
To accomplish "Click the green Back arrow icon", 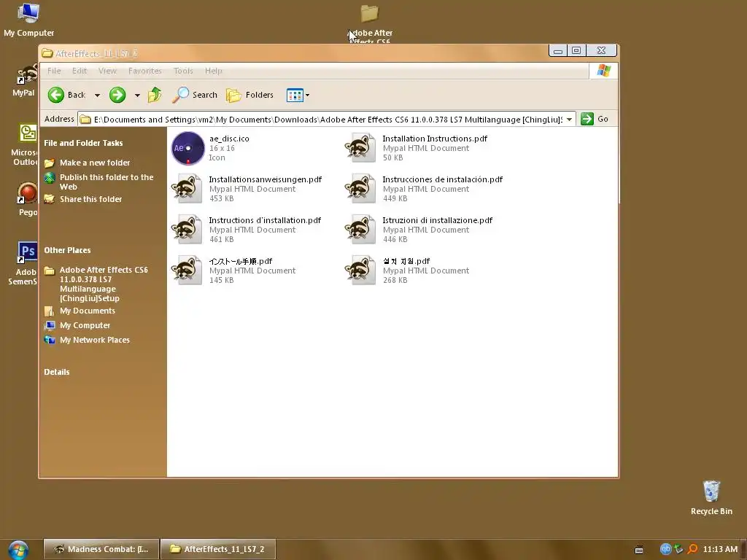I will pos(56,96).
